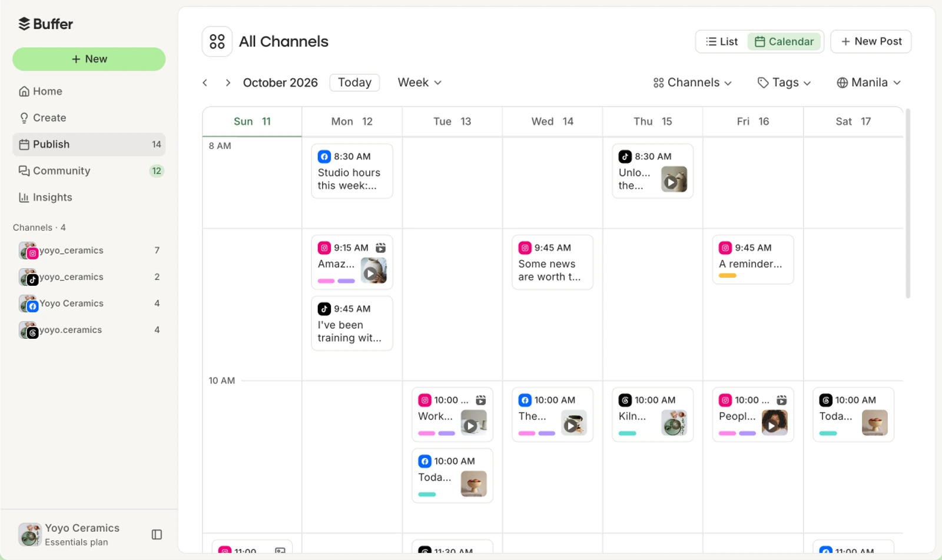Select Yoyo Ceramics Facebook channel
The image size is (942, 560).
click(89, 304)
